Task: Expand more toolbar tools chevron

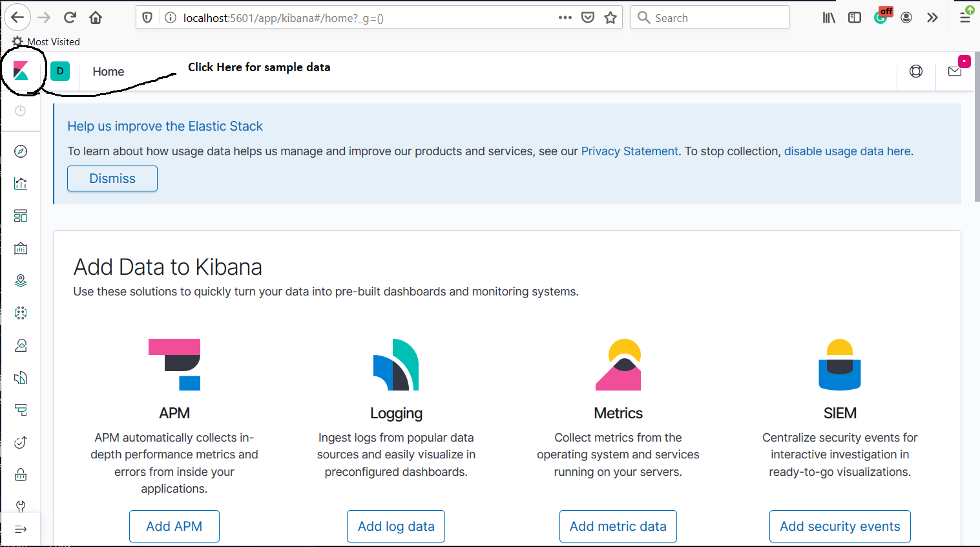Action: (x=932, y=17)
